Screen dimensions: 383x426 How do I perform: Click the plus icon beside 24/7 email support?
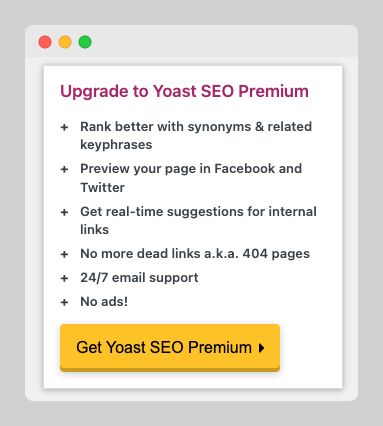point(64,278)
